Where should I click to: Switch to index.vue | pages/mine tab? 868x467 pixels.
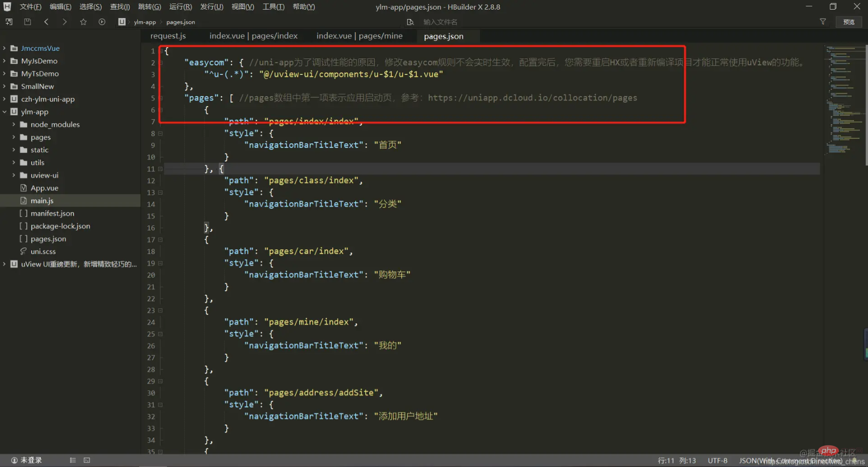click(x=360, y=36)
